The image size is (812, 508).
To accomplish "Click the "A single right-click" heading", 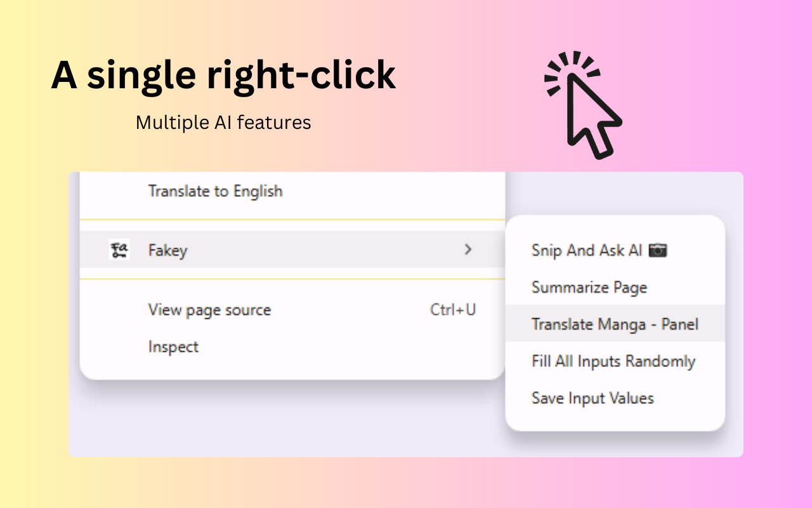I will [x=223, y=74].
